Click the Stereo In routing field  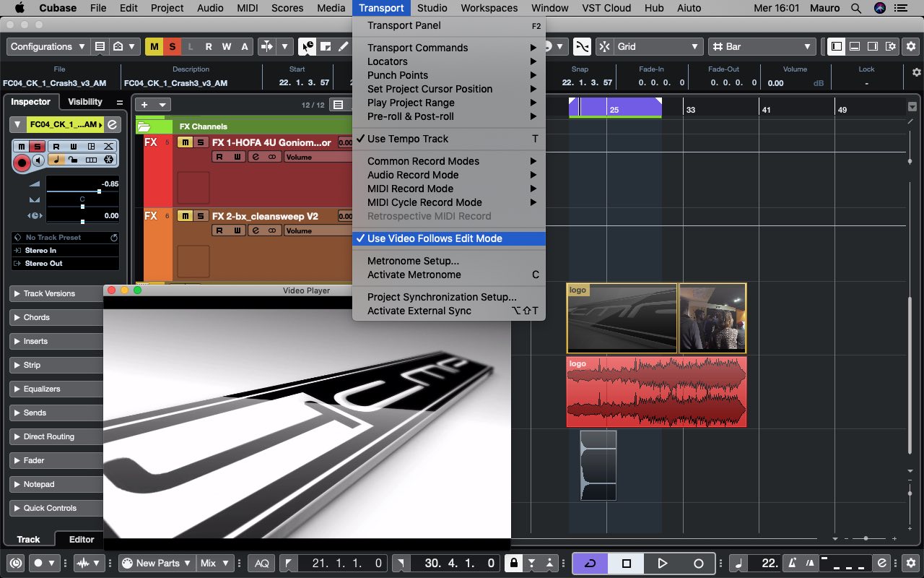coord(65,251)
